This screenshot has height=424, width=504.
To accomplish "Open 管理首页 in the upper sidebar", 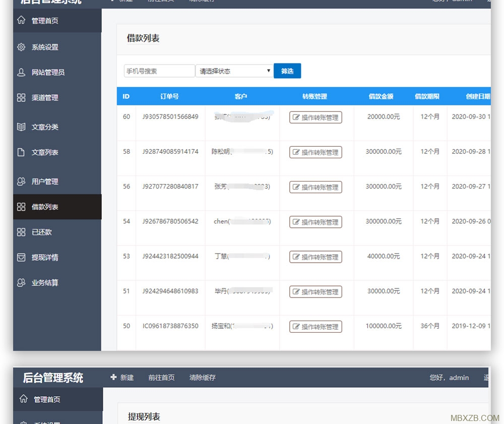I will tap(57, 21).
